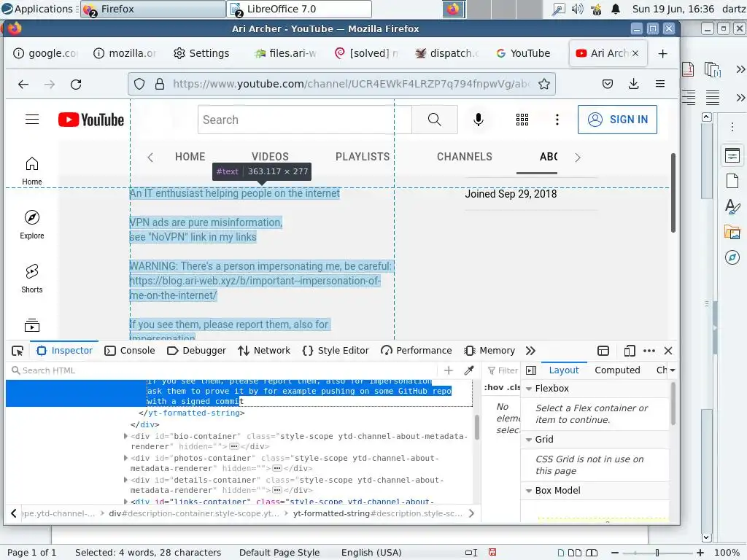The width and height of the screenshot is (747, 560).
Task: Open Explore in YouTube sidebar
Action: tap(32, 225)
